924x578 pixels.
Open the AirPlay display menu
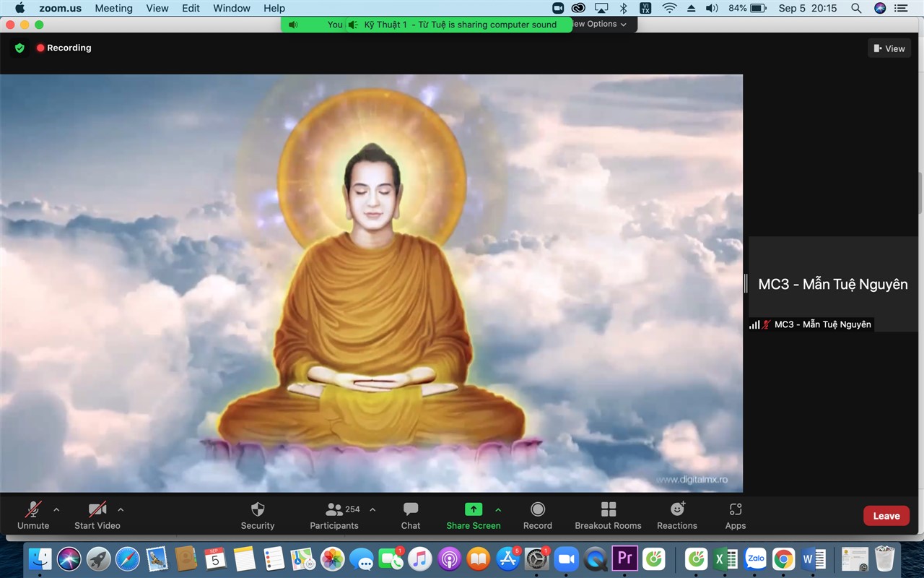tap(601, 8)
